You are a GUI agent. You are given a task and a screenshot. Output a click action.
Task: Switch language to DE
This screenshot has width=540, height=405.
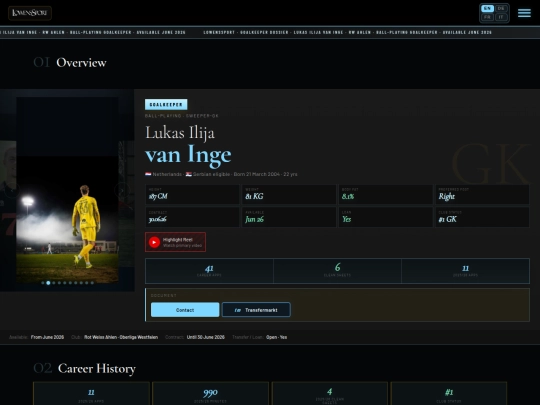click(501, 8)
